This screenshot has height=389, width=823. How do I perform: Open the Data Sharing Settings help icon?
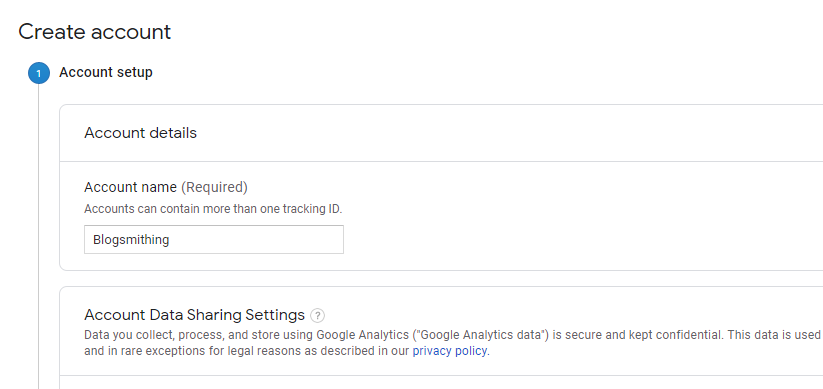pos(318,316)
